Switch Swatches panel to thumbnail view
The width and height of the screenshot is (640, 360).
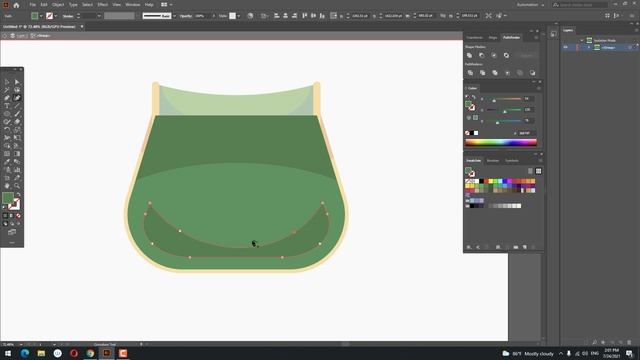(538, 171)
